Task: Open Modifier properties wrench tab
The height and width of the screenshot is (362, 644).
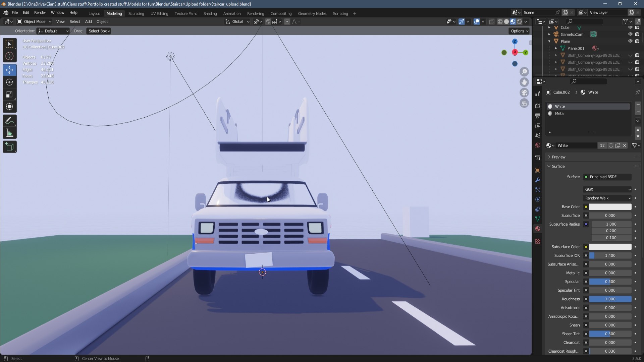Action: pos(538,180)
